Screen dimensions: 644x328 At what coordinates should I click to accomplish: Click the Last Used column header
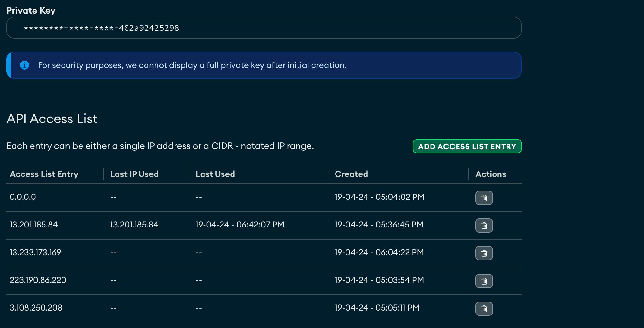click(215, 174)
